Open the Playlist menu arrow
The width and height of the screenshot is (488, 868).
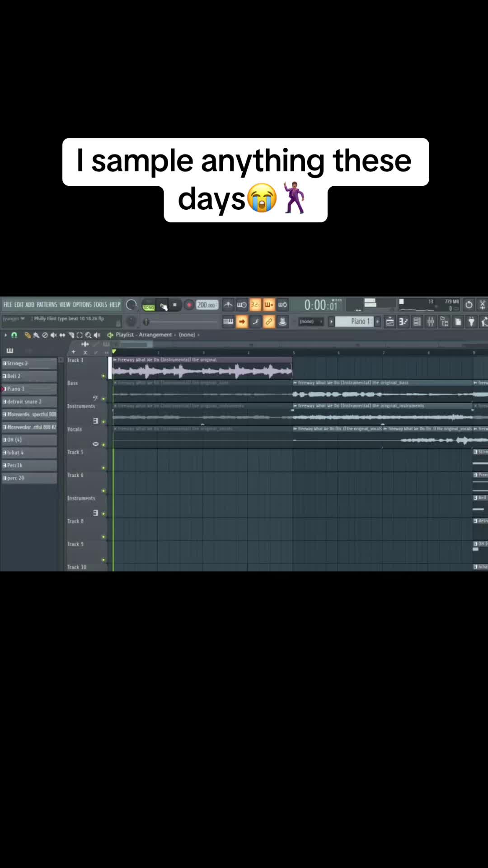(x=5, y=335)
